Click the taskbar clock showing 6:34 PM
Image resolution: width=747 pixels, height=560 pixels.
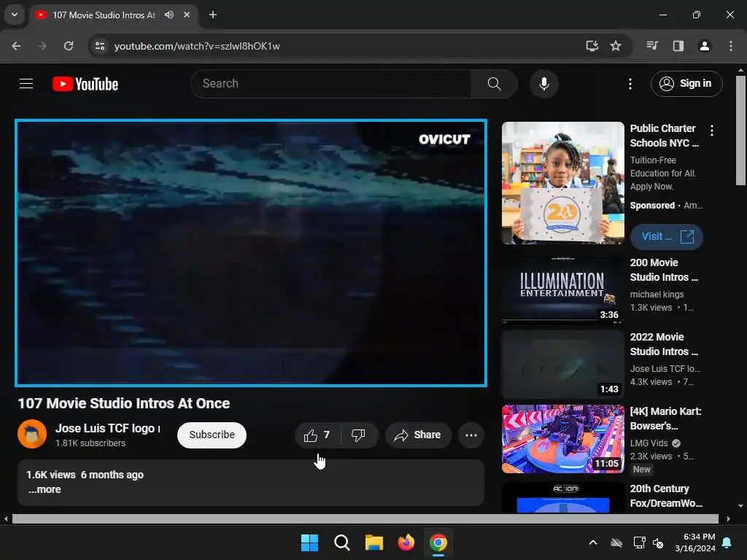[x=695, y=542]
